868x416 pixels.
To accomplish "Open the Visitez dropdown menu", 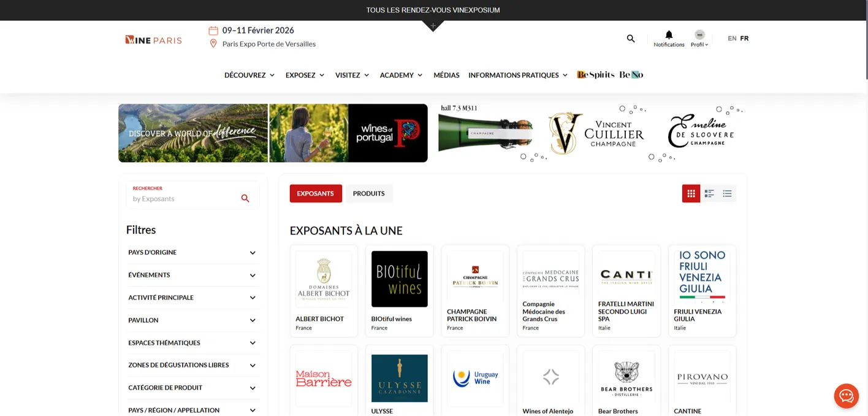I will click(x=352, y=75).
